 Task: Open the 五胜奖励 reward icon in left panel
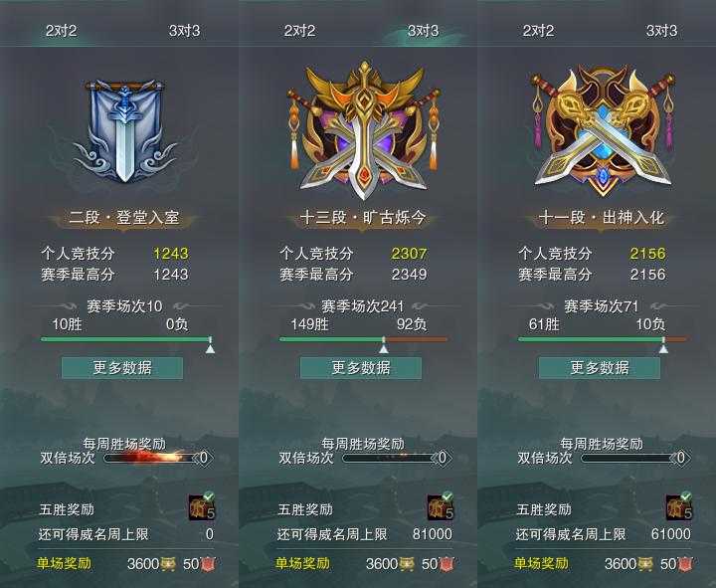click(x=202, y=506)
